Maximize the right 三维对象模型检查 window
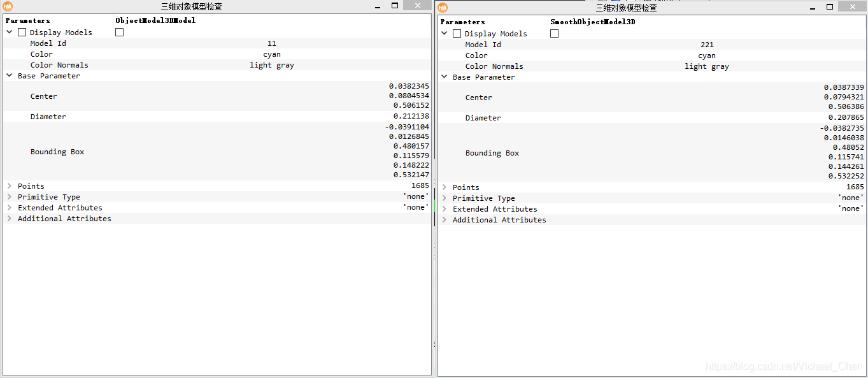This screenshot has width=868, height=378. pyautogui.click(x=830, y=7)
